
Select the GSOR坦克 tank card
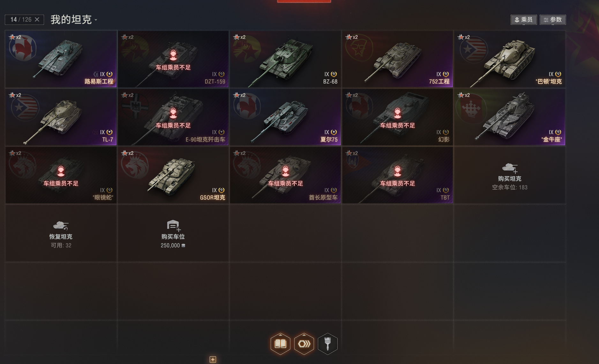173,175
